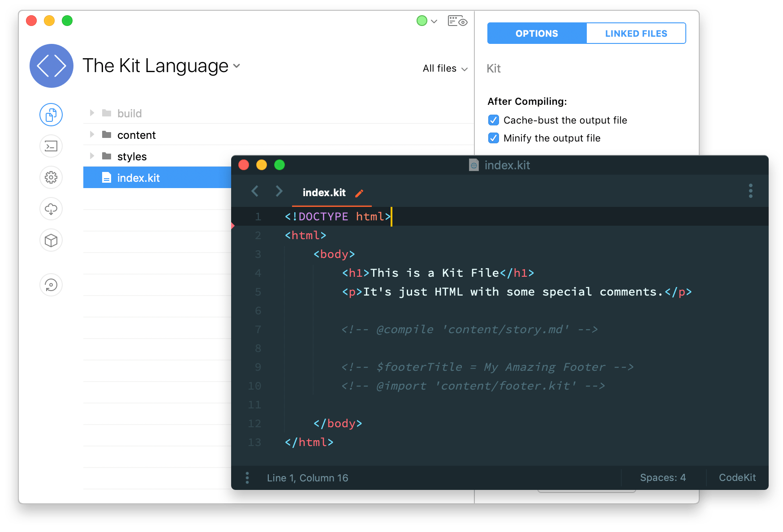This screenshot has width=783, height=532.
Task: Open server status dropdown chevron
Action: tap(434, 21)
